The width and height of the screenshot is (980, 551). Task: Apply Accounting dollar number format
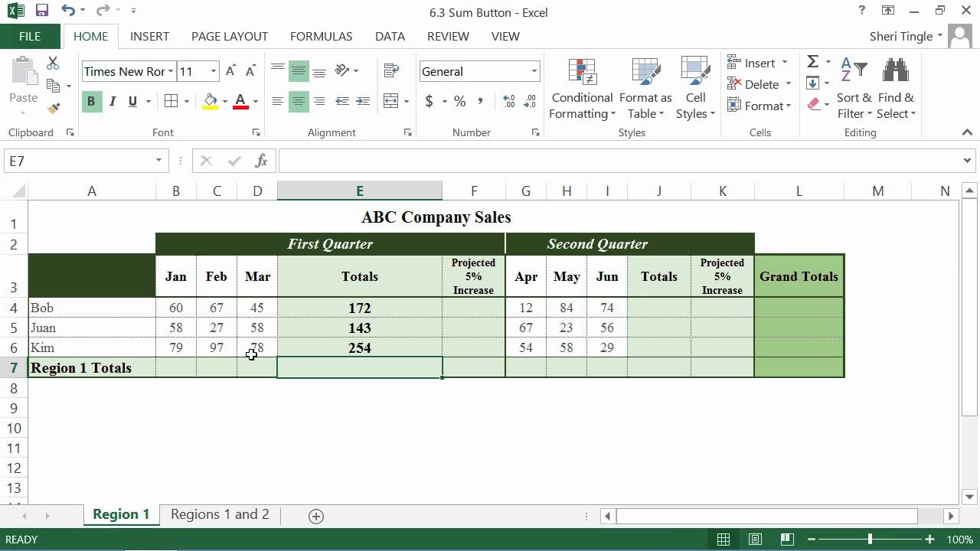pyautogui.click(x=429, y=101)
